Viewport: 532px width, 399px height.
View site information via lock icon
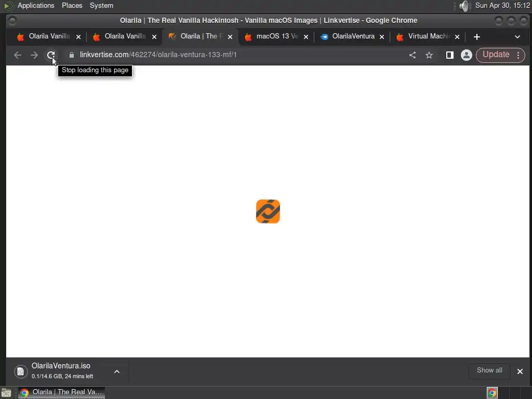(x=72, y=55)
